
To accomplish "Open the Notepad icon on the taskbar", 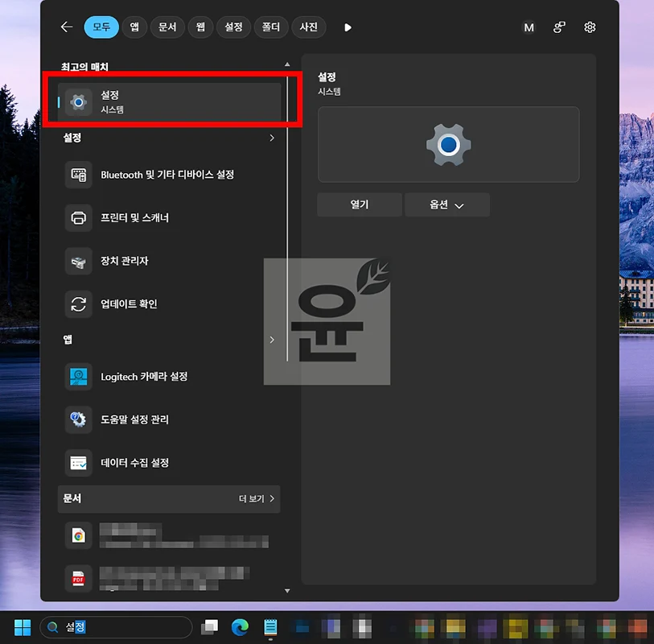I will click(270, 627).
